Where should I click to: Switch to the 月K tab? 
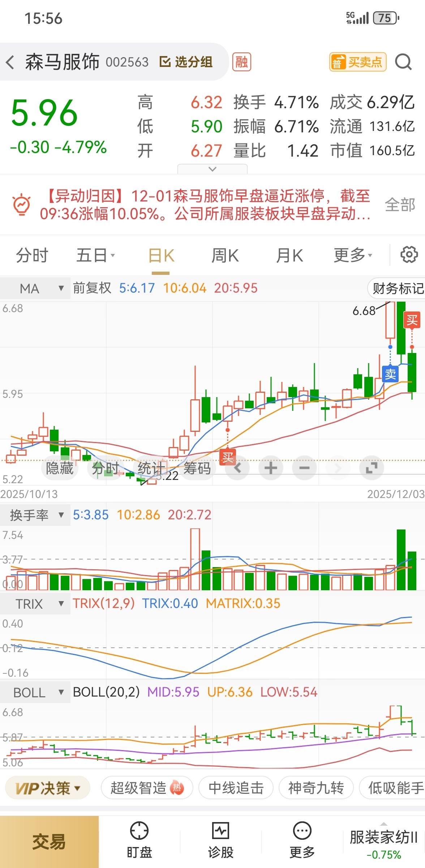click(x=289, y=255)
